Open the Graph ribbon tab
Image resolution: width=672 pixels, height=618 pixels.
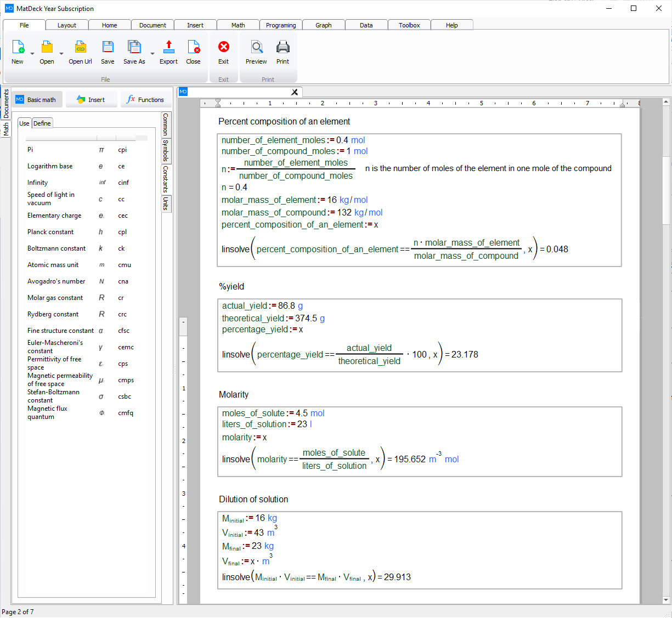(323, 25)
